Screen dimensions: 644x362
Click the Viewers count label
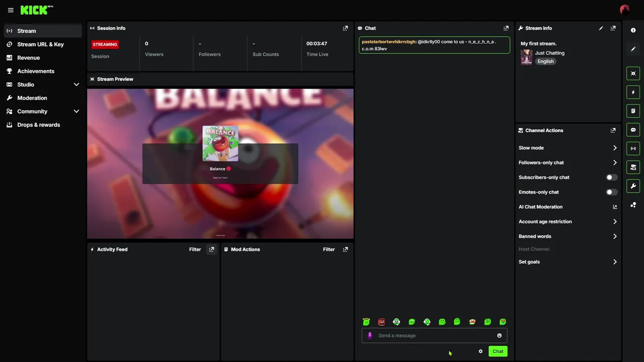point(154,54)
